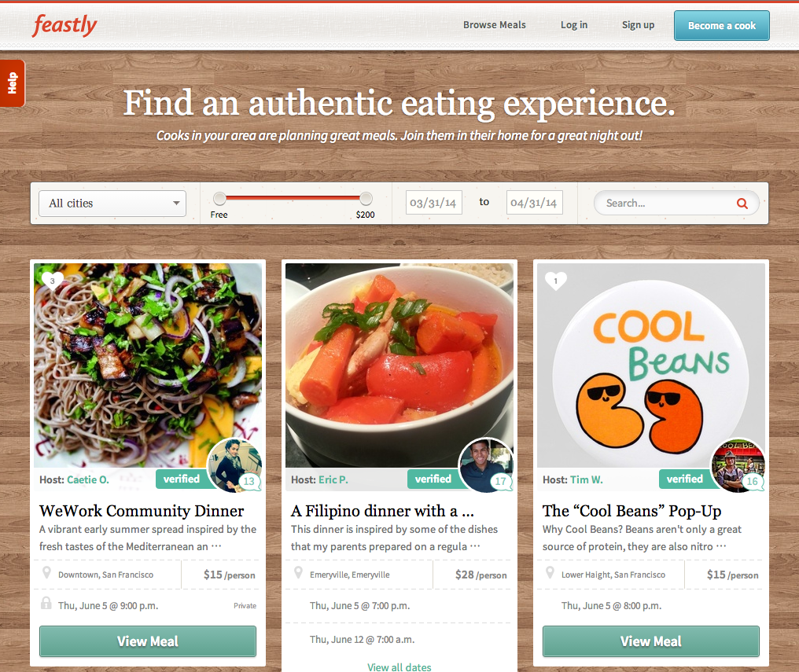Open the Log in page
Image resolution: width=799 pixels, height=672 pixels.
[x=574, y=25]
